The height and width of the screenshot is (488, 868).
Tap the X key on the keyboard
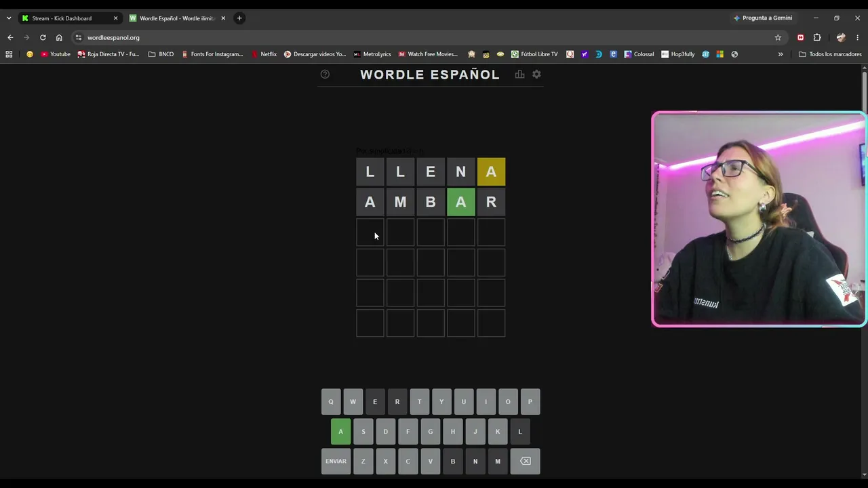coord(386,462)
